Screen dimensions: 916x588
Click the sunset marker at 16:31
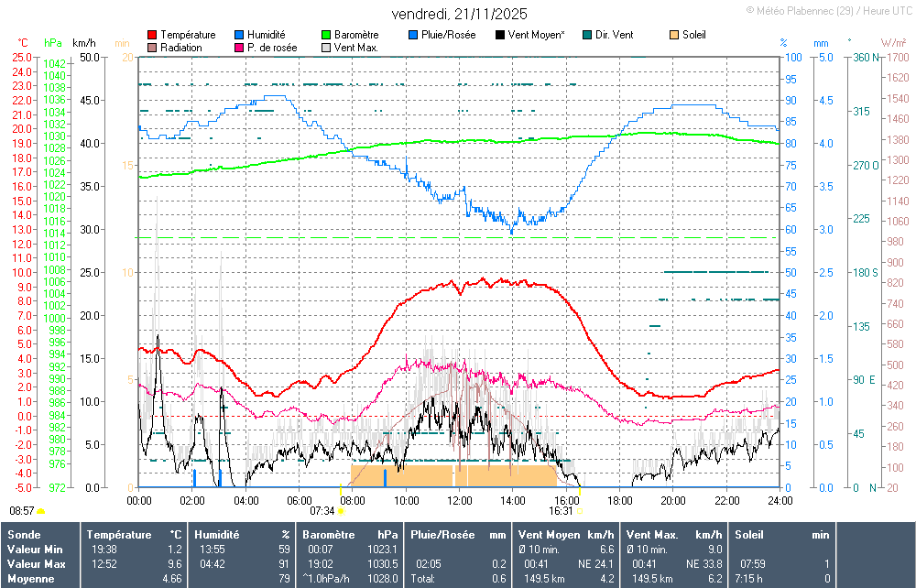point(579,510)
